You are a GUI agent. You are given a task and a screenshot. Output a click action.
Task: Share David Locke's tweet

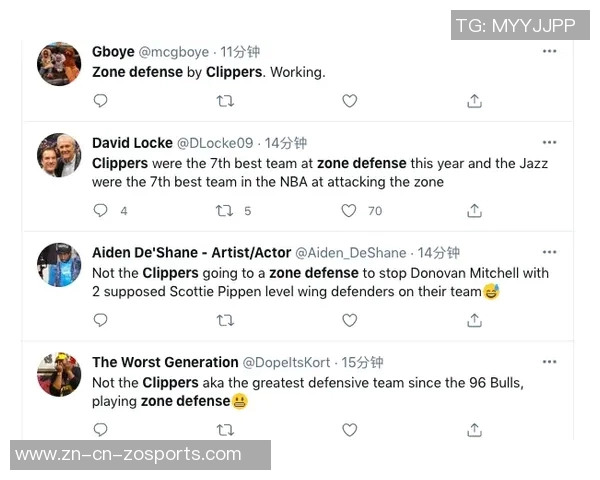coord(474,211)
